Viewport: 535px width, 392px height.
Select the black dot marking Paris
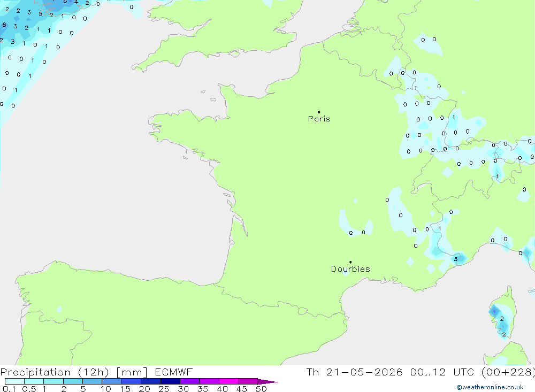(319, 112)
